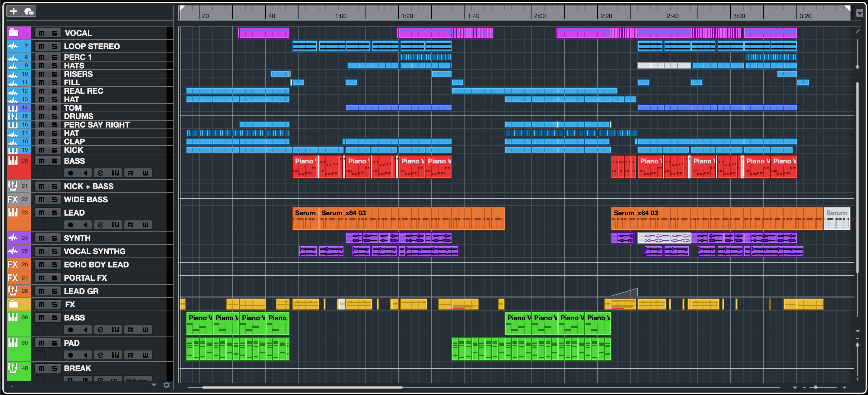Image resolution: width=868 pixels, height=395 pixels.
Task: Solo the KICK track
Action: 54,150
